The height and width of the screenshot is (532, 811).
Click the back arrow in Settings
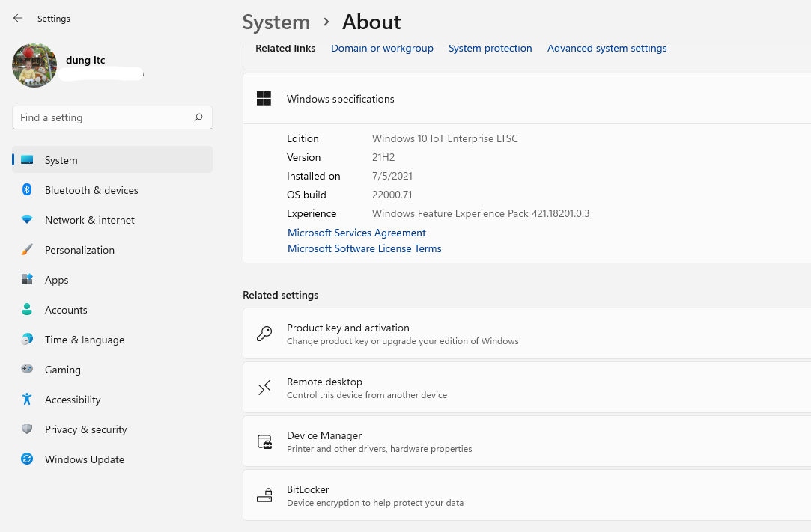pyautogui.click(x=18, y=18)
